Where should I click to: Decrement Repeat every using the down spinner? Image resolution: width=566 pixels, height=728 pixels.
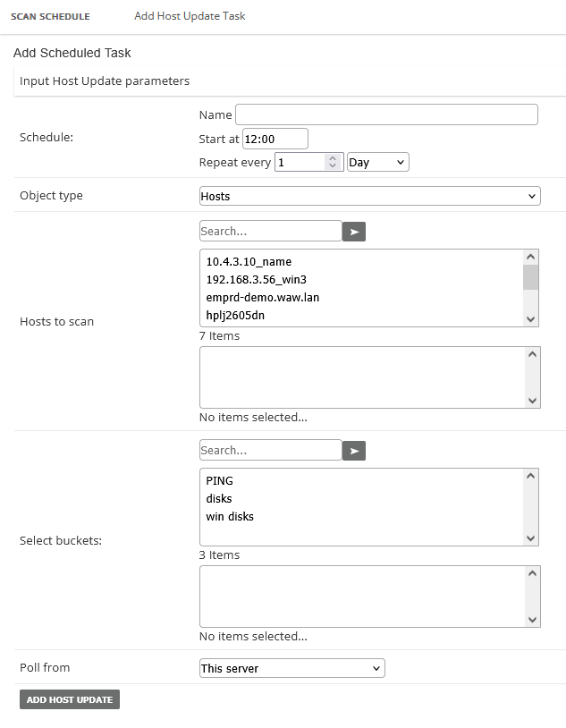tap(332, 165)
